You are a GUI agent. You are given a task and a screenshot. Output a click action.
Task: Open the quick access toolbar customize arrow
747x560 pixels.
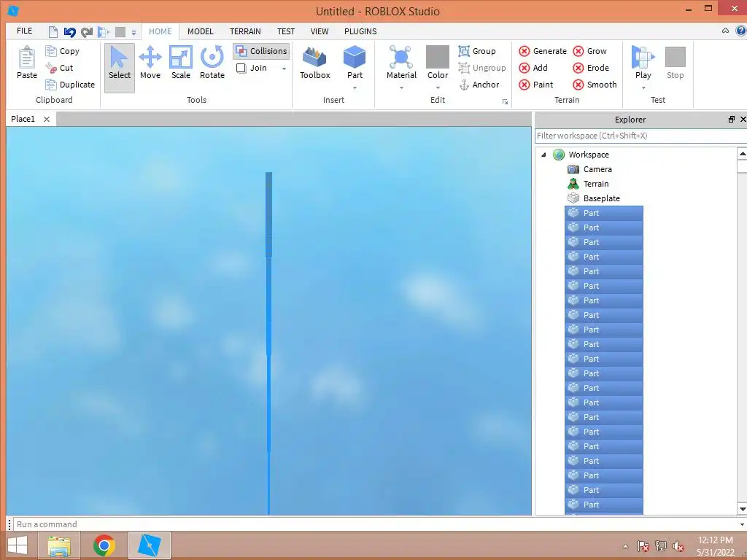pos(134,33)
